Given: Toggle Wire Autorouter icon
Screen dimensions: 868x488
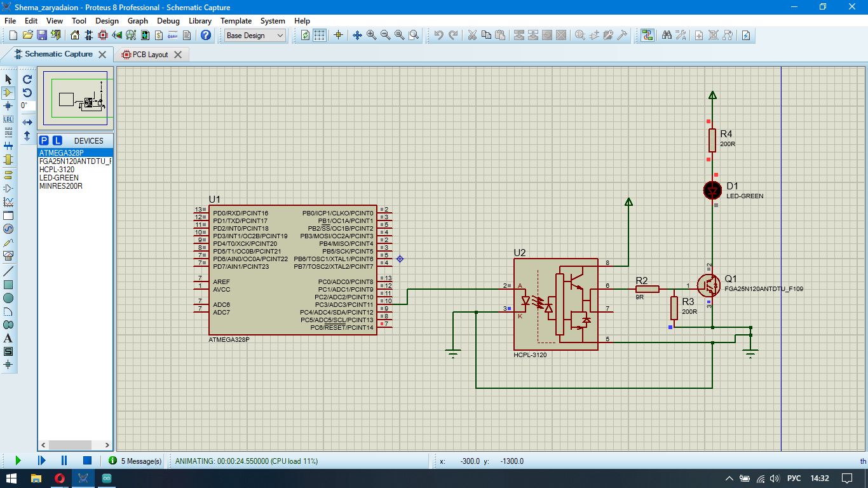Looking at the screenshot, I should (647, 35).
